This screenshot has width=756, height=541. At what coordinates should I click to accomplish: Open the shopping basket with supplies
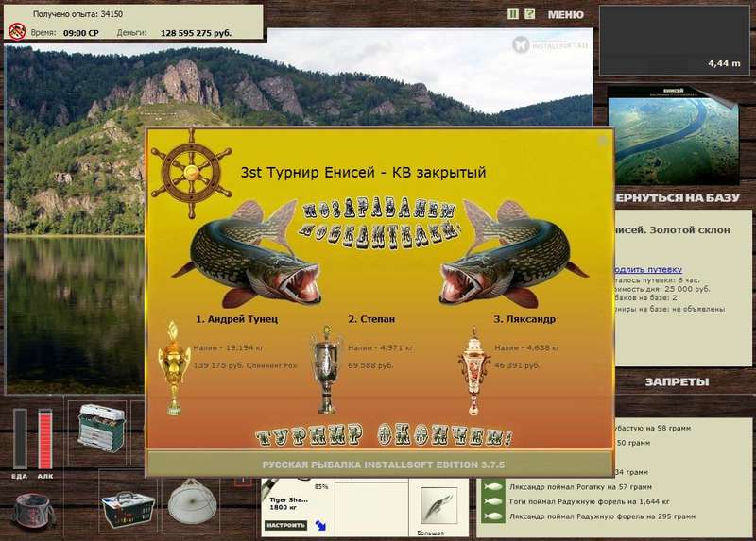(128, 509)
